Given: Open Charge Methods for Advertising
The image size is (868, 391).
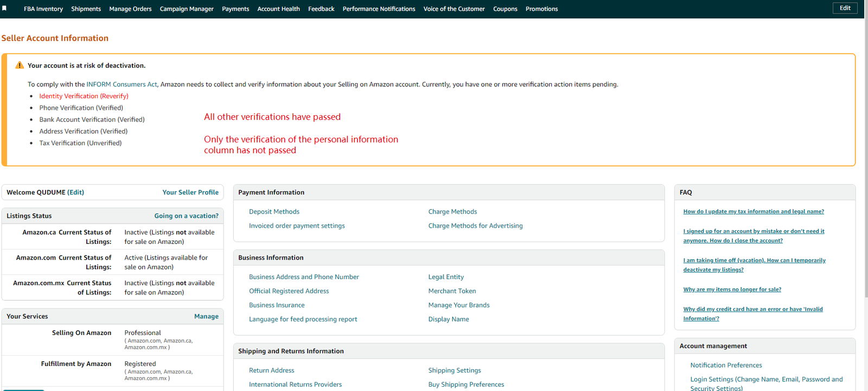Looking at the screenshot, I should (x=475, y=226).
